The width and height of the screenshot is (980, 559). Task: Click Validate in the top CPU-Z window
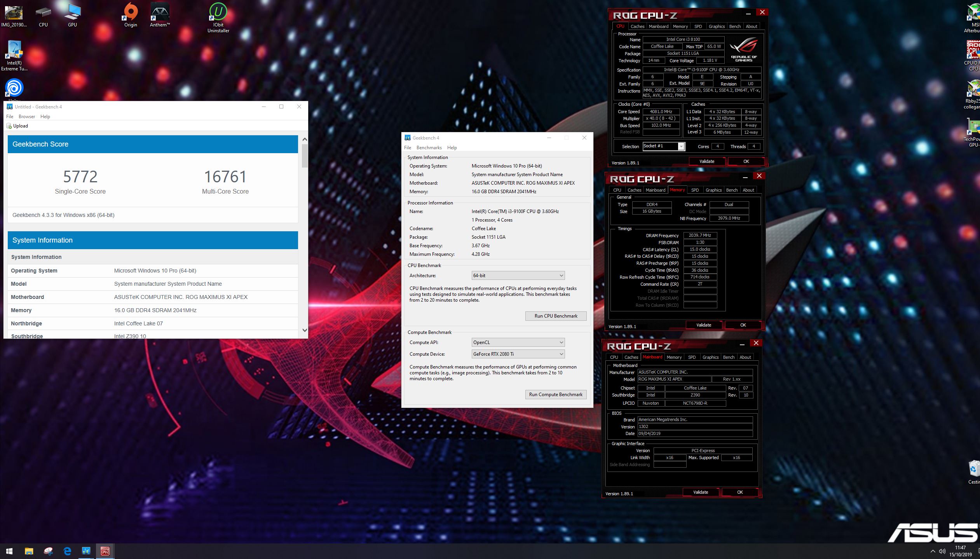pos(707,161)
